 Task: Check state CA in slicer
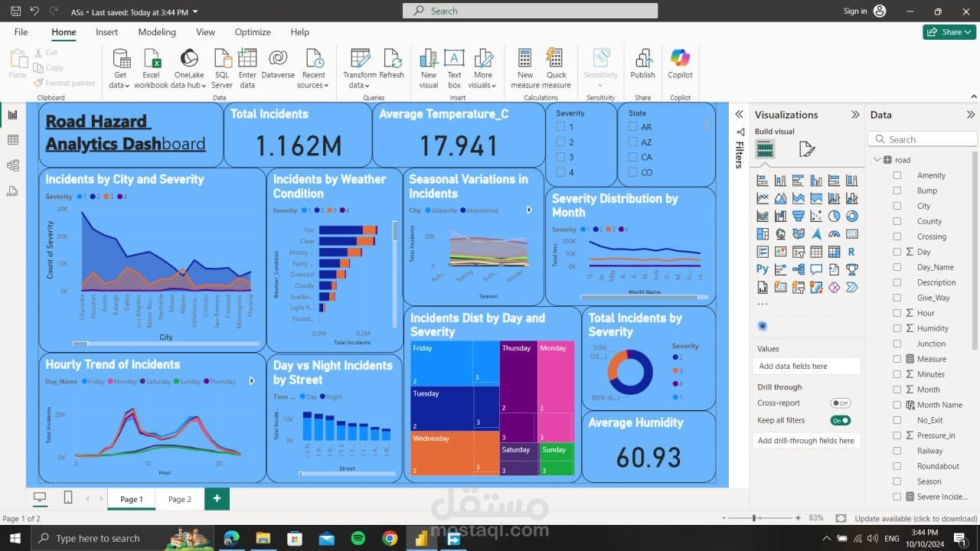pos(632,157)
